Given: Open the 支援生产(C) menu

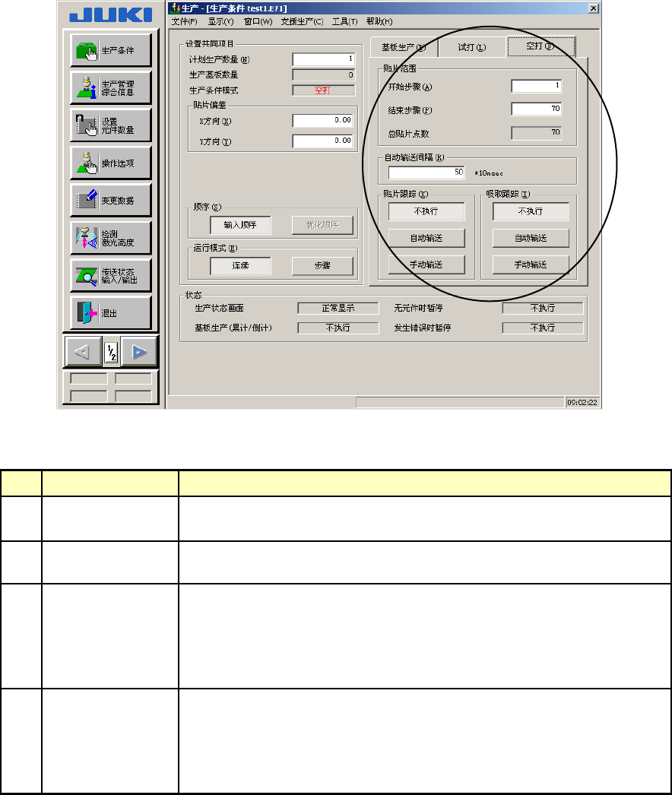Looking at the screenshot, I should (x=302, y=21).
